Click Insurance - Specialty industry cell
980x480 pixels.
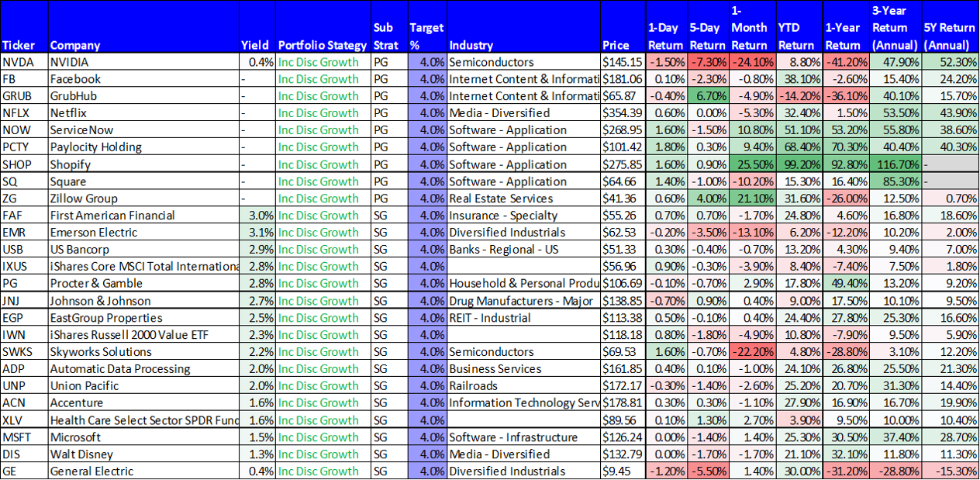523,216
